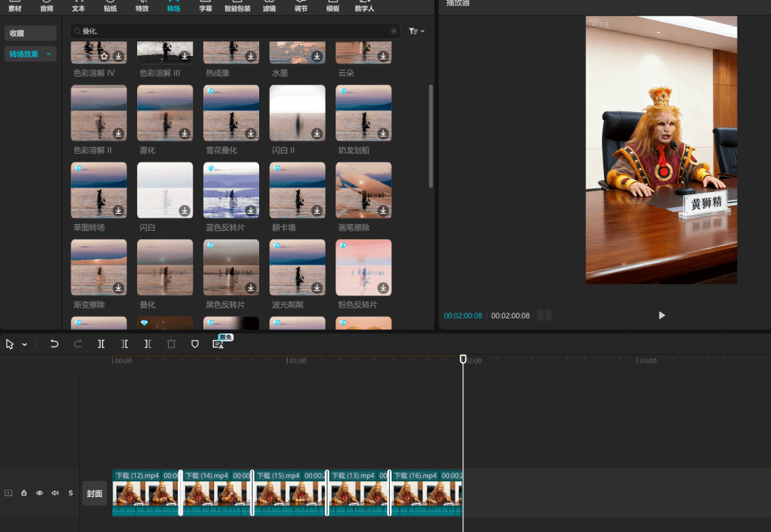Viewport: 771px width, 532px height.
Task: Download the 雾化 transition effect
Action: click(184, 134)
